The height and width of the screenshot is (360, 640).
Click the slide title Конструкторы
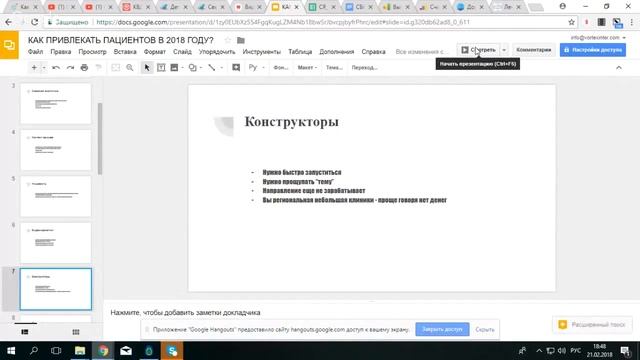291,122
